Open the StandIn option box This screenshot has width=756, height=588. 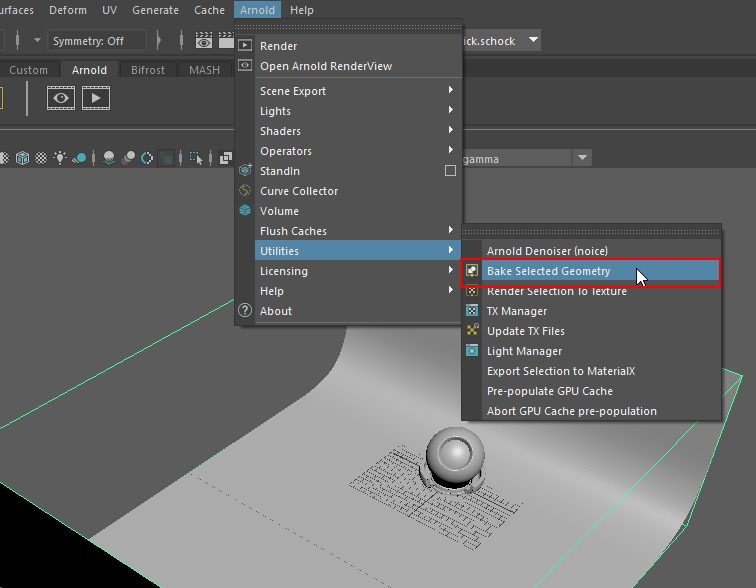[x=450, y=171]
